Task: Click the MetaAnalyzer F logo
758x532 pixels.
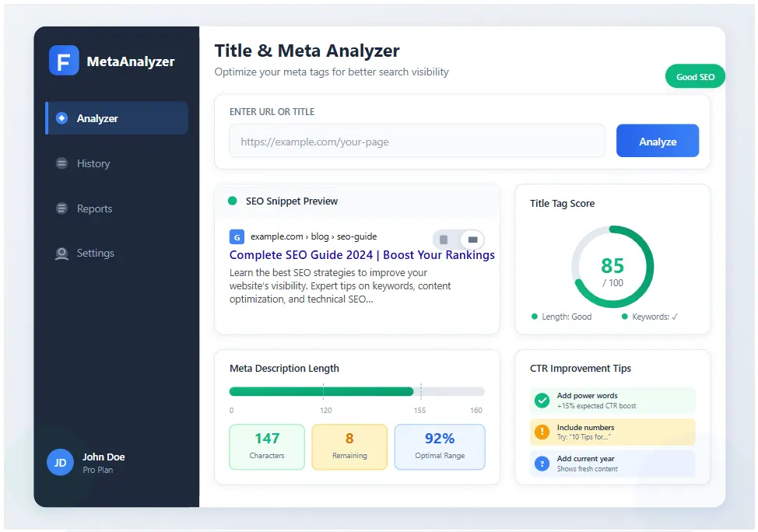Action: click(x=64, y=61)
